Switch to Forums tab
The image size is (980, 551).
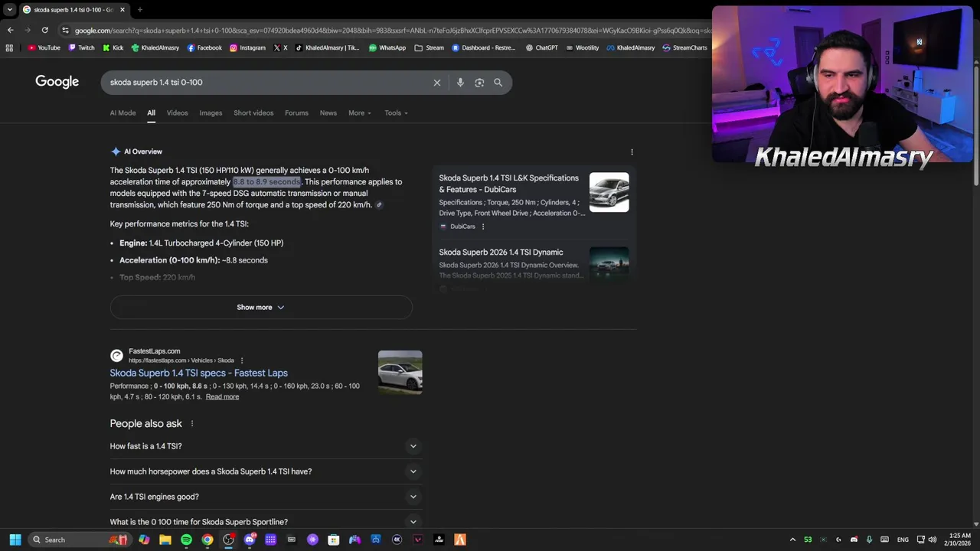click(296, 113)
